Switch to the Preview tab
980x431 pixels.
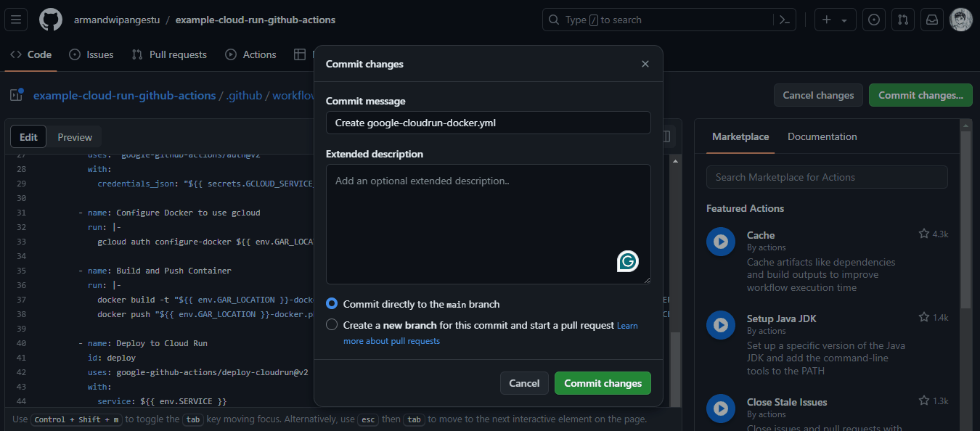pos(74,136)
